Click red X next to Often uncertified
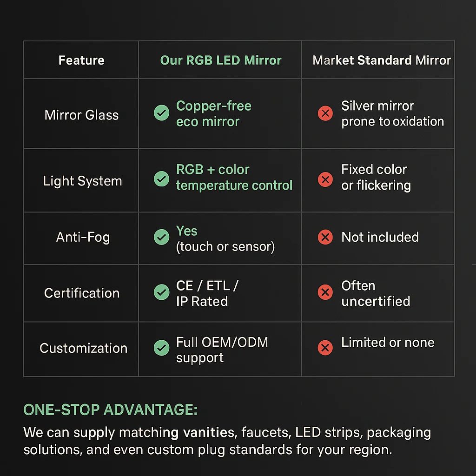 point(325,292)
